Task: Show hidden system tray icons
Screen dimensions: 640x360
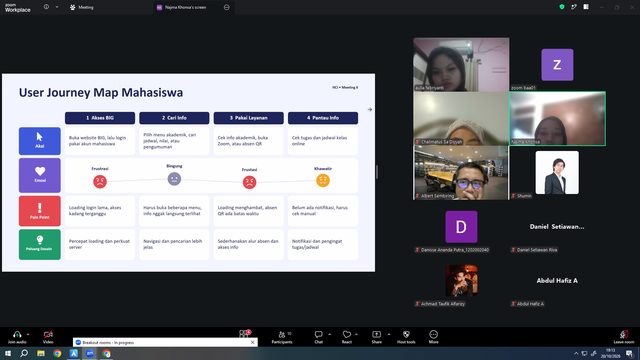Action: click(x=576, y=353)
